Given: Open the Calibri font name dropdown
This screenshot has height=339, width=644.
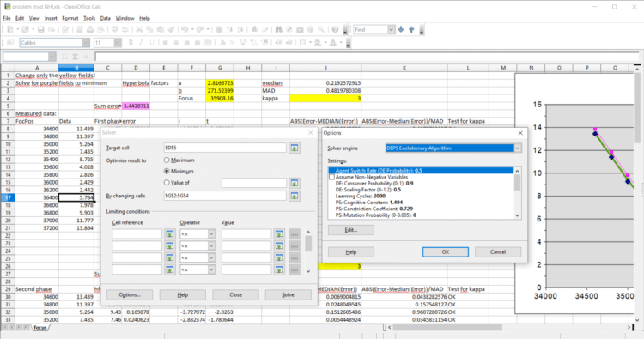Looking at the screenshot, I should pyautogui.click(x=86, y=43).
